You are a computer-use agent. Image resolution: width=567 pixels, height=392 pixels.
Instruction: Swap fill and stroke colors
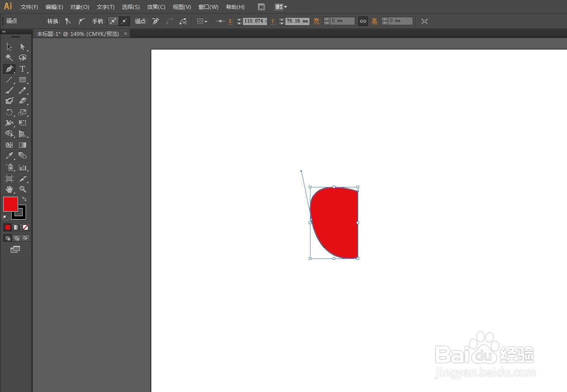point(24,199)
